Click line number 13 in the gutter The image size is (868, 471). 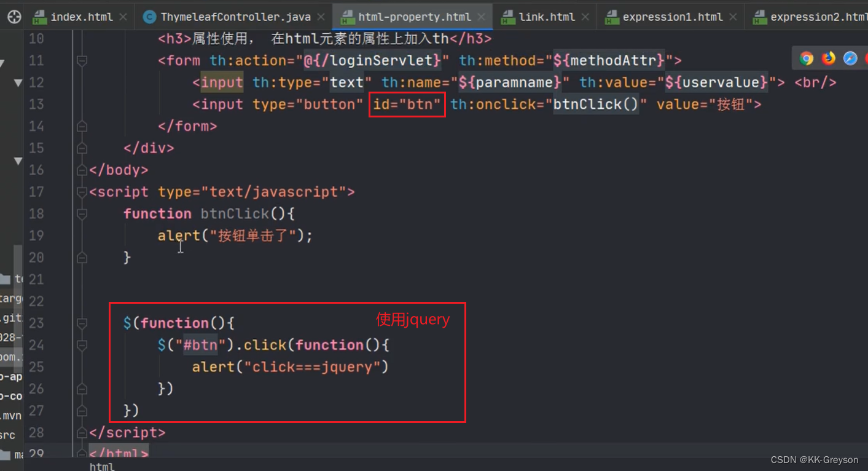(36, 105)
